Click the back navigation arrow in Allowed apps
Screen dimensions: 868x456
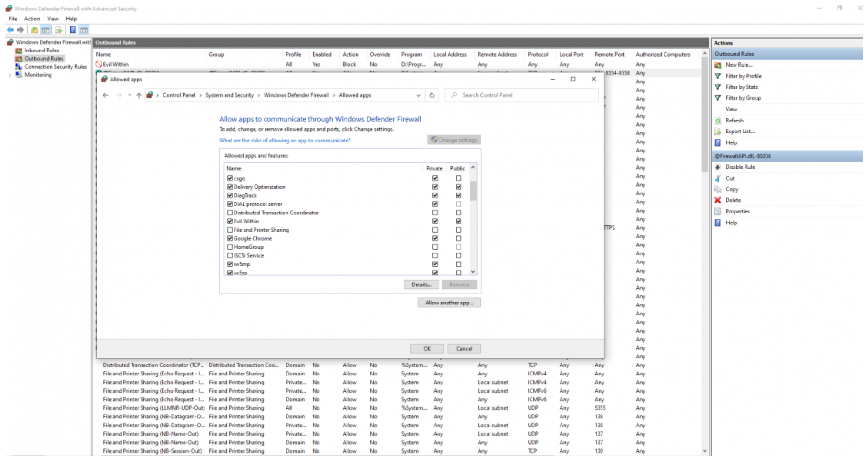tap(106, 95)
